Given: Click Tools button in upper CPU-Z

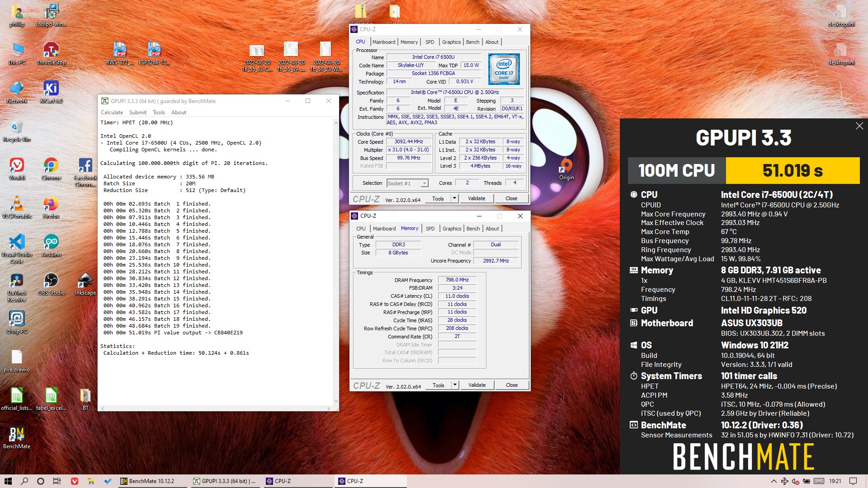Looking at the screenshot, I should pos(438,198).
